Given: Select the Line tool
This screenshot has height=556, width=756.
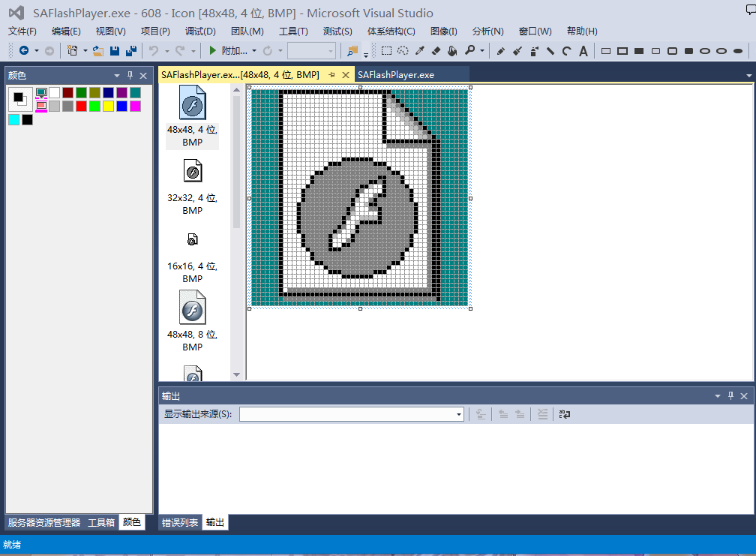Looking at the screenshot, I should (x=550, y=50).
